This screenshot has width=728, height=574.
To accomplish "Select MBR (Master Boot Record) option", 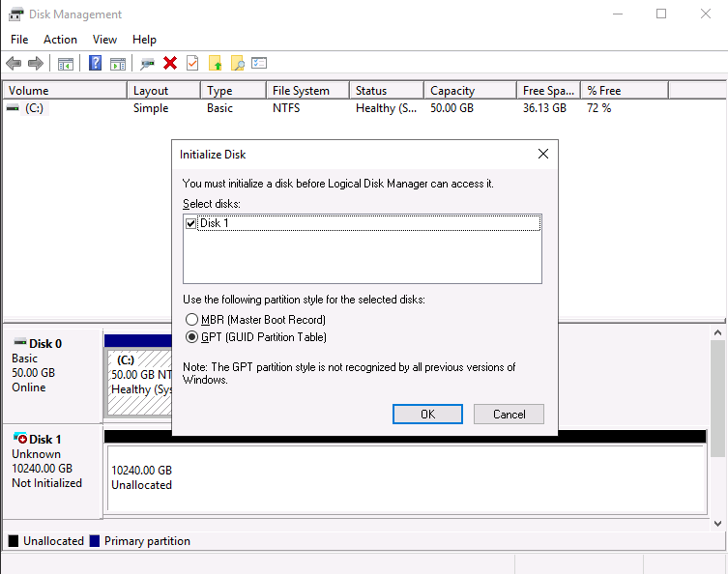I will (191, 320).
